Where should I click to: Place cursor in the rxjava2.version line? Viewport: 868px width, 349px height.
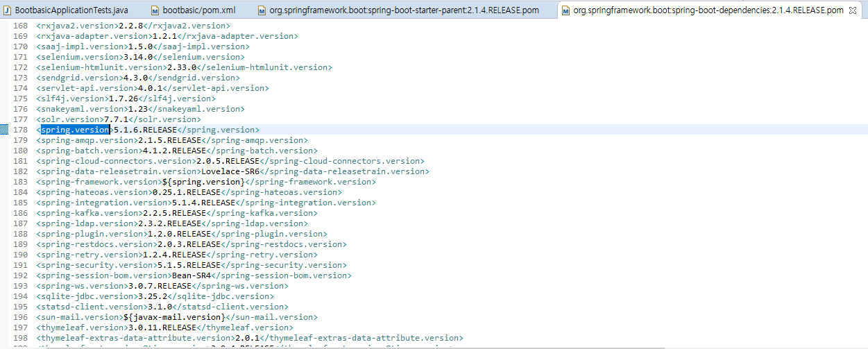pos(133,26)
